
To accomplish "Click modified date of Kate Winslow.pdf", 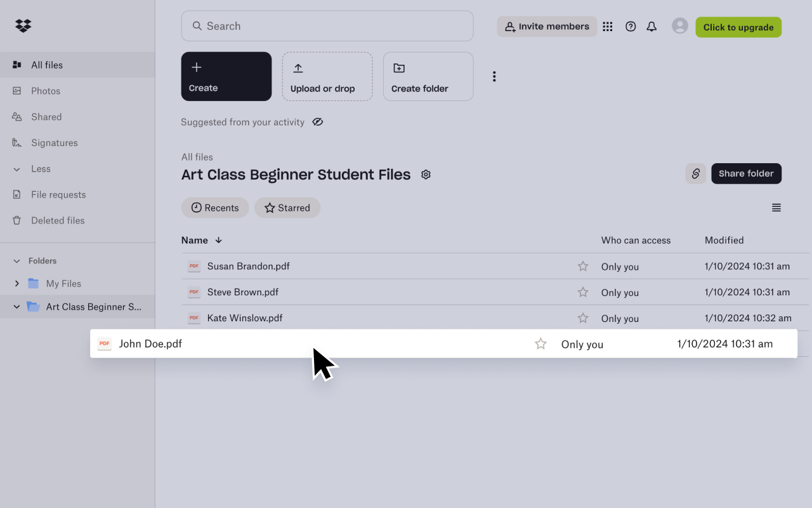I will pos(748,318).
